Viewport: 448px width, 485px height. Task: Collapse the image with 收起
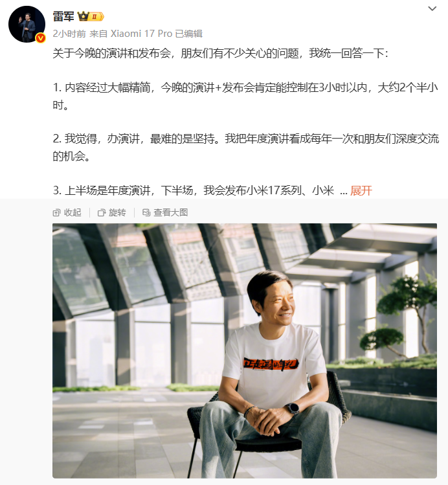pos(73,212)
